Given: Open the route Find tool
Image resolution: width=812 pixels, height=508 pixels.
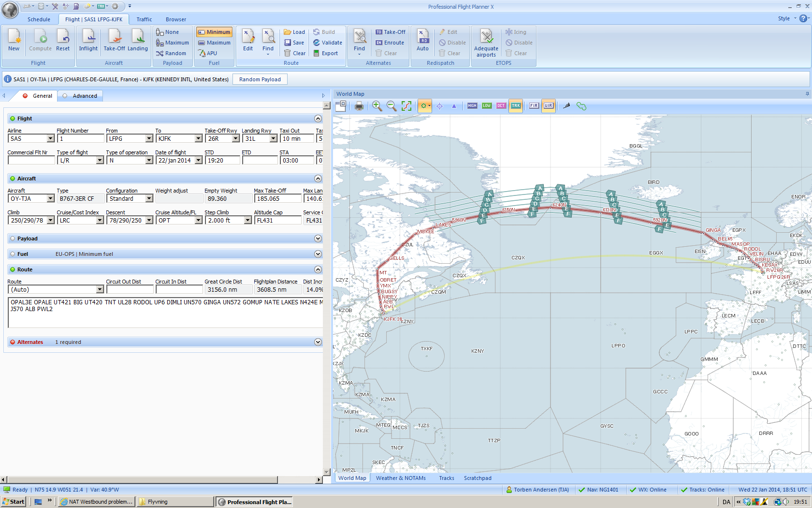Looking at the screenshot, I should [268, 42].
